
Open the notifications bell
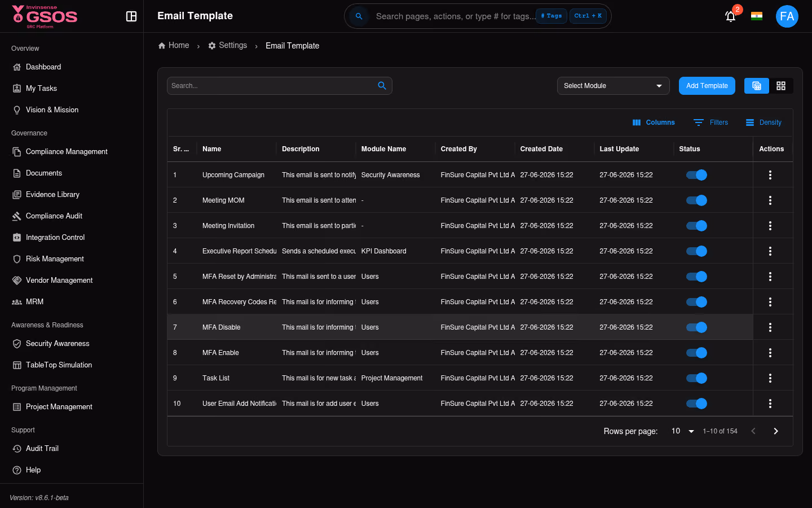[731, 16]
